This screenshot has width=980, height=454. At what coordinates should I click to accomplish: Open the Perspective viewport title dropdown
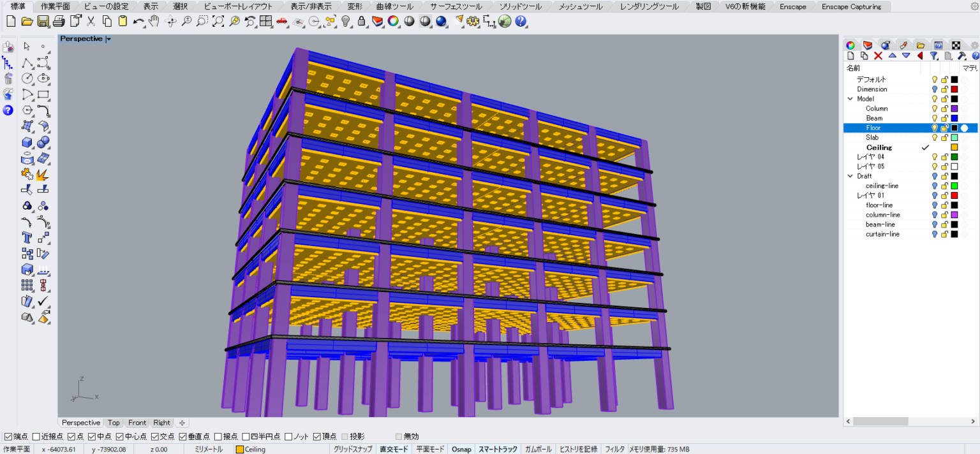click(109, 39)
